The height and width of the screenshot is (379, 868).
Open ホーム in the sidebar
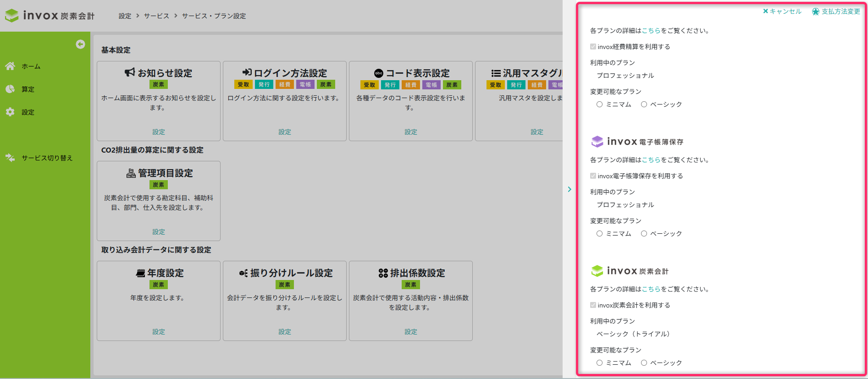point(31,66)
